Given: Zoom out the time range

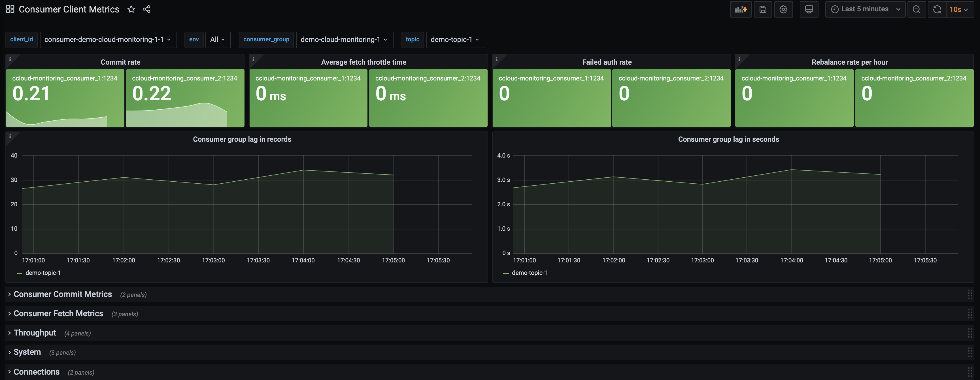Looking at the screenshot, I should pos(917,9).
